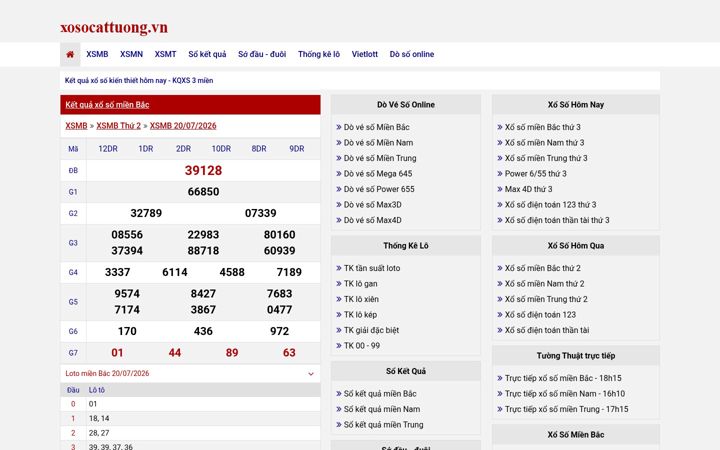The image size is (720, 450).
Task: Open Trực tiếp xổ số miền Trung - 17h15
Action: pos(567,409)
